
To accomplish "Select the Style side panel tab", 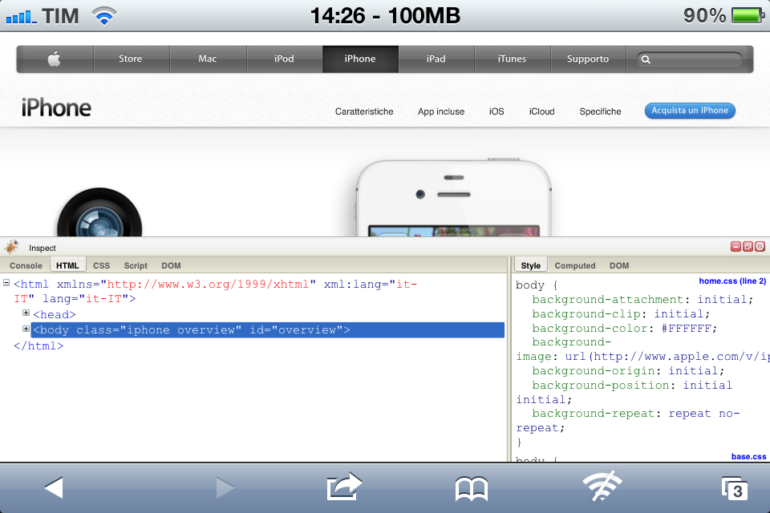I will [530, 265].
